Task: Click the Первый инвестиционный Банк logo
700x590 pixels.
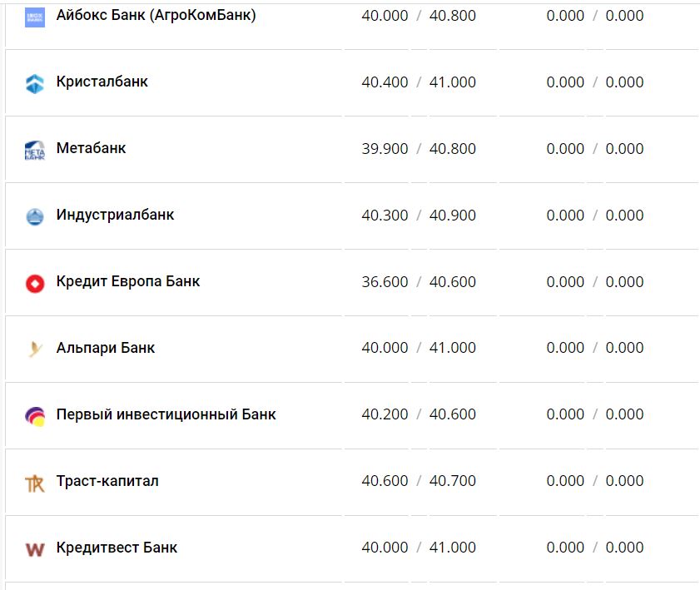Action: 34,415
